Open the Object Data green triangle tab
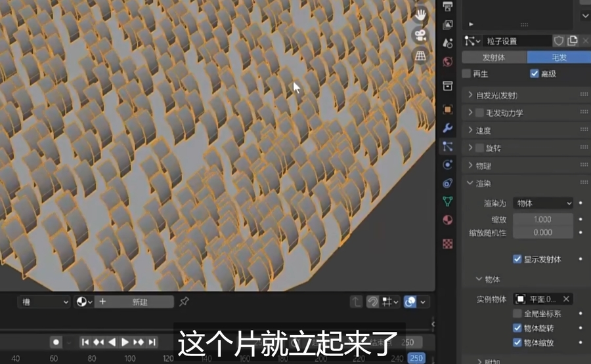The width and height of the screenshot is (591, 364). 448,201
